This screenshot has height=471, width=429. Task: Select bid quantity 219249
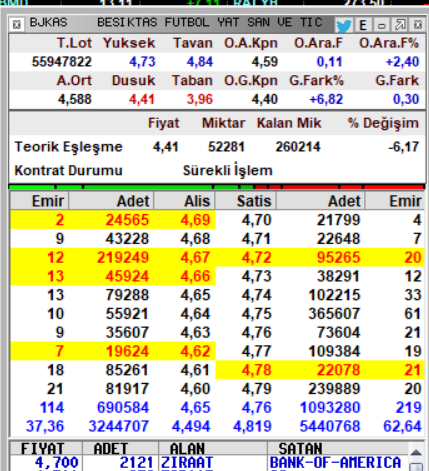pyautogui.click(x=123, y=257)
